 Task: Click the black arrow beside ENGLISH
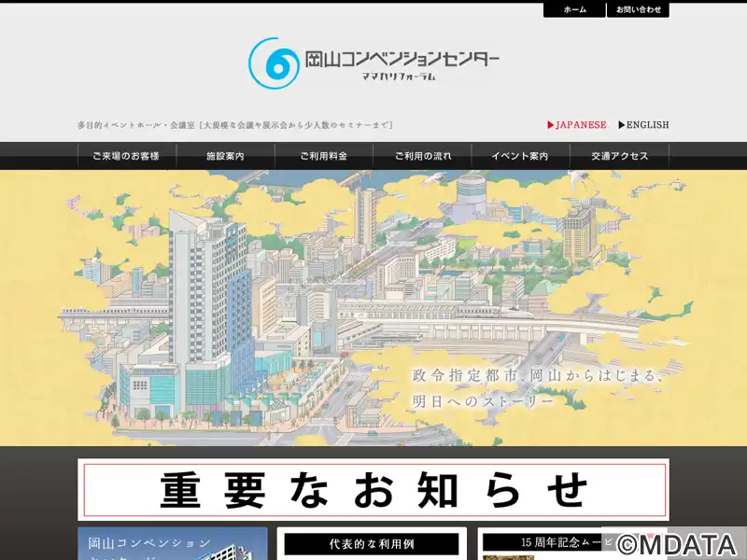pyautogui.click(x=620, y=125)
